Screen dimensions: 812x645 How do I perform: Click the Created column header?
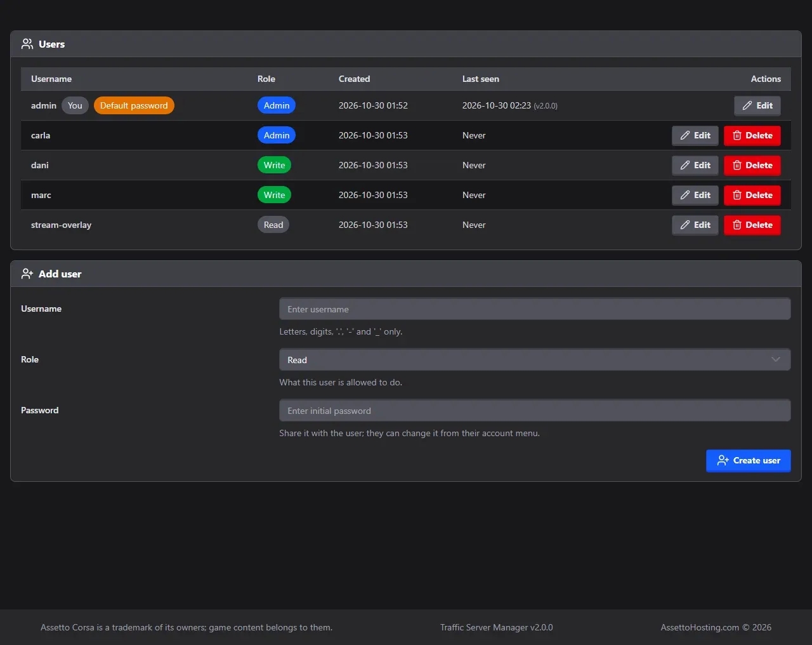tap(354, 79)
